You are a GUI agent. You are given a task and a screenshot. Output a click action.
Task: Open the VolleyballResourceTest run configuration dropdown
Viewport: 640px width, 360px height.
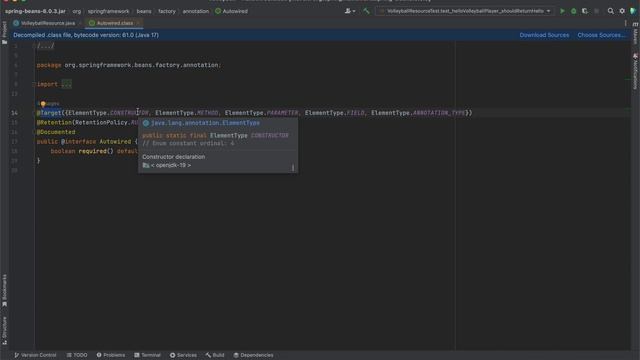click(x=465, y=11)
